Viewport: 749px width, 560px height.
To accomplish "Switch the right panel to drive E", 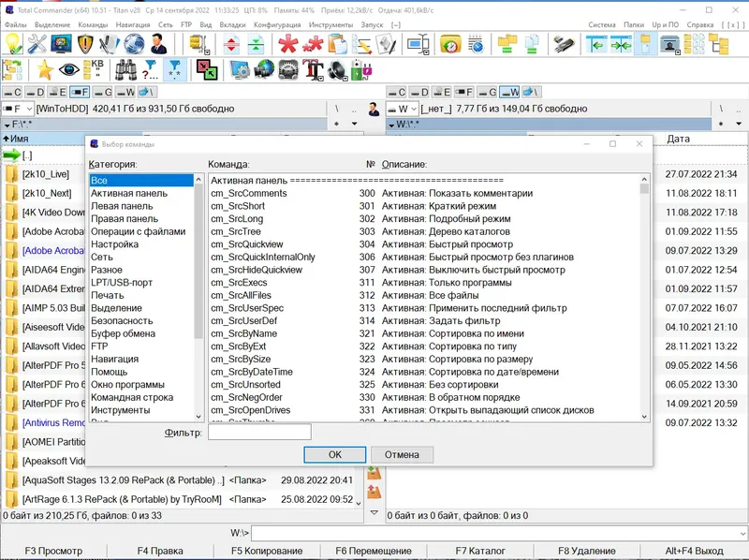I will point(442,92).
